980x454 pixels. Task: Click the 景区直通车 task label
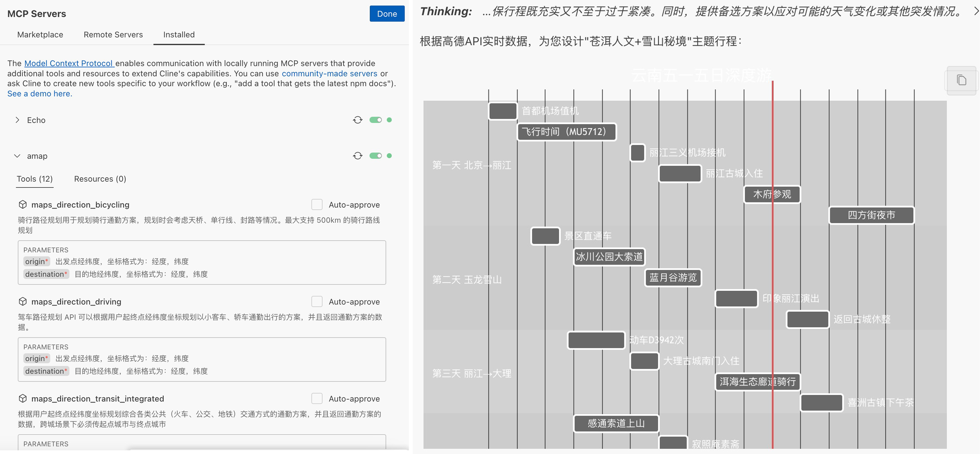pos(588,236)
